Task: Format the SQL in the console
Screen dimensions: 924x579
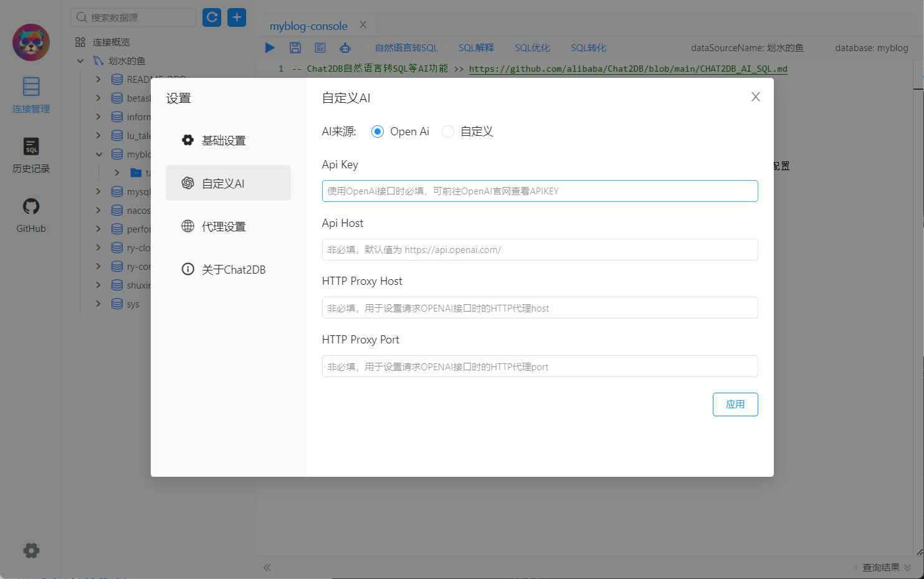Action: [x=320, y=48]
